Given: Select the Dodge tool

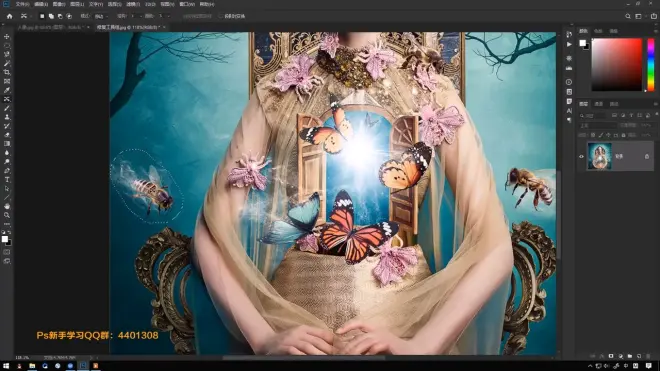Looking at the screenshot, I should [x=7, y=162].
